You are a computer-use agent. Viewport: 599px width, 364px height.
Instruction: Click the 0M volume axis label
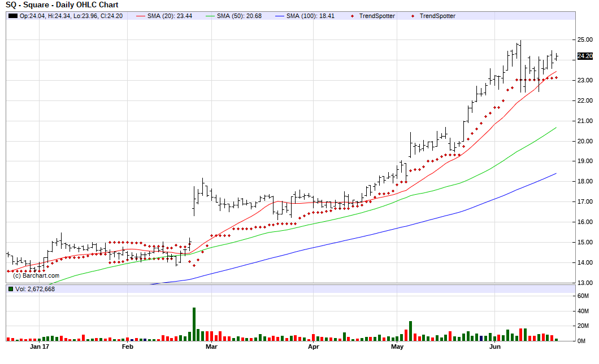(x=581, y=341)
